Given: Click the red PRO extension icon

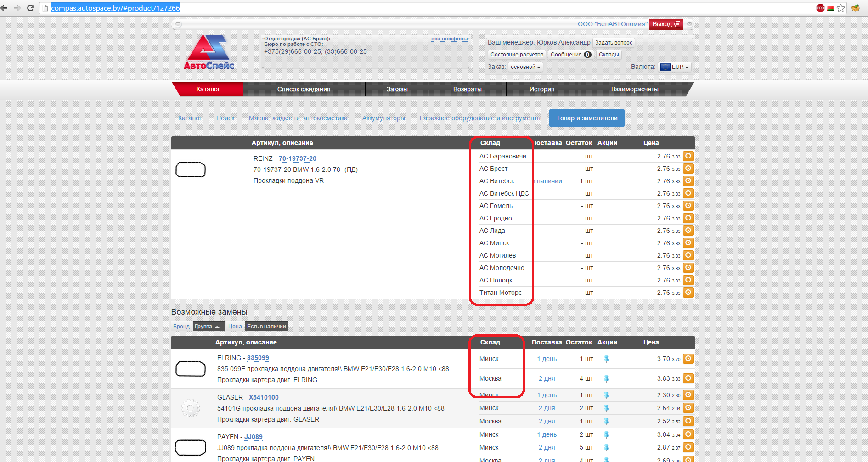Looking at the screenshot, I should tap(820, 8).
